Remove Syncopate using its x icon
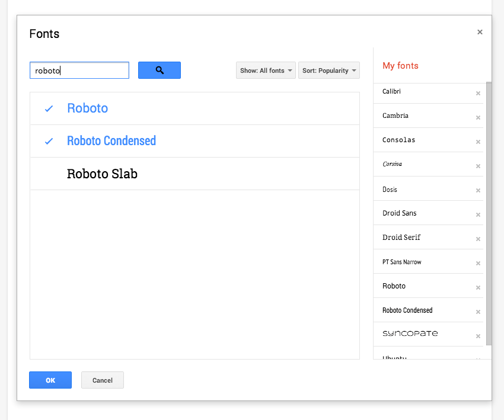The height and width of the screenshot is (420, 504). (479, 335)
